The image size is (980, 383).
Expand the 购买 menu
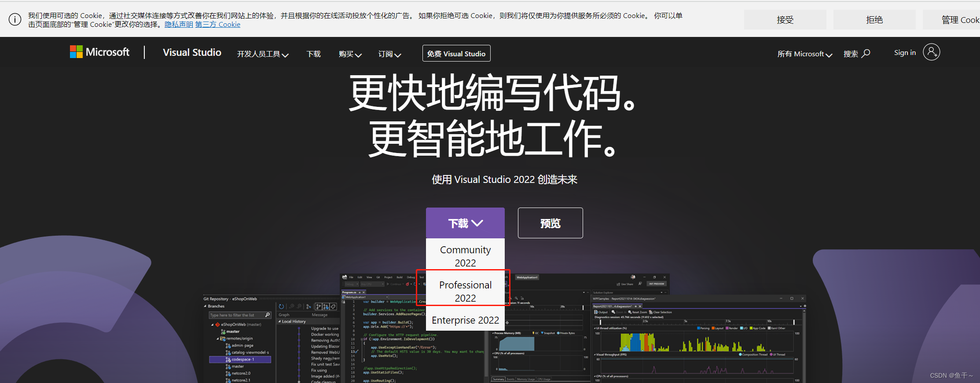pos(350,54)
